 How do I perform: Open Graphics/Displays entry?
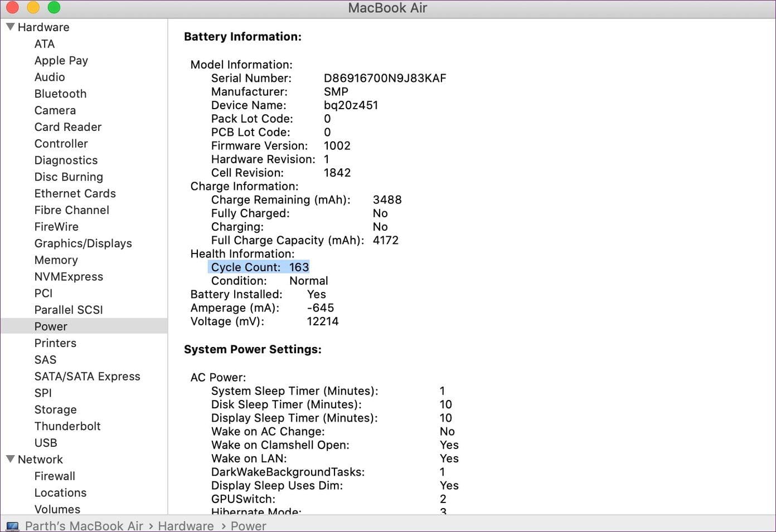pyautogui.click(x=83, y=243)
